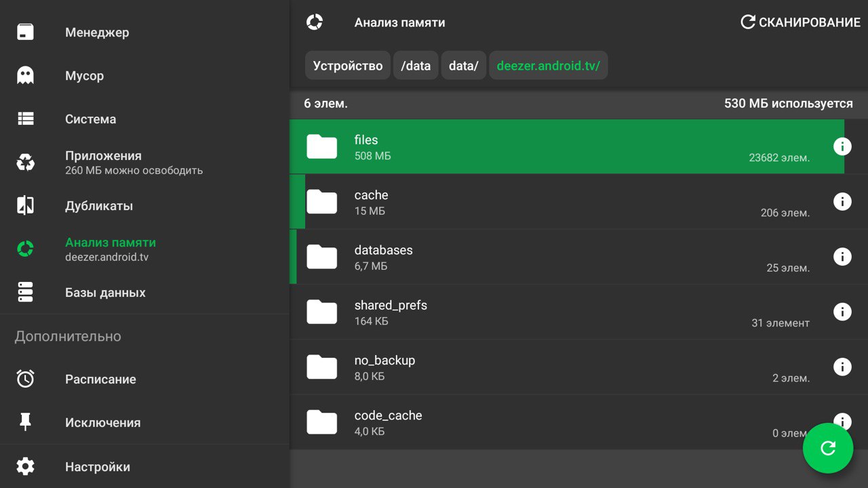Click the storage analyzer icon in header
The width and height of the screenshot is (868, 488).
coord(315,22)
